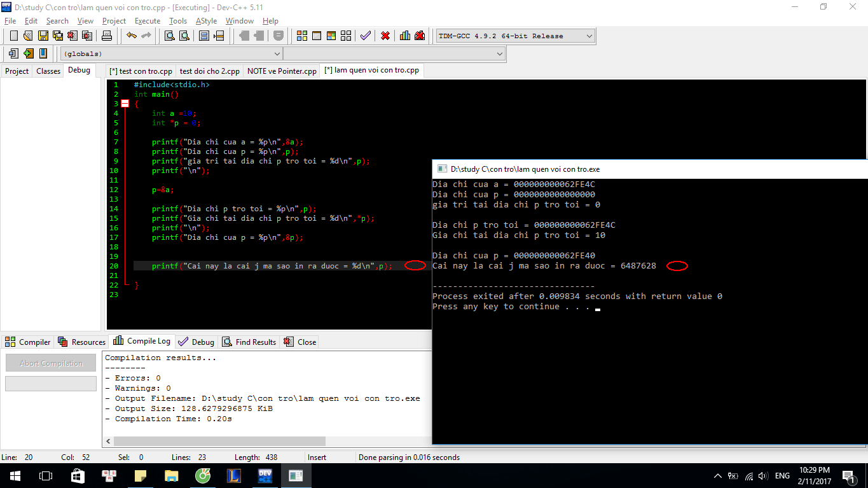This screenshot has width=868, height=488.
Task: Click the red X Stop Execution icon
Action: tap(385, 36)
